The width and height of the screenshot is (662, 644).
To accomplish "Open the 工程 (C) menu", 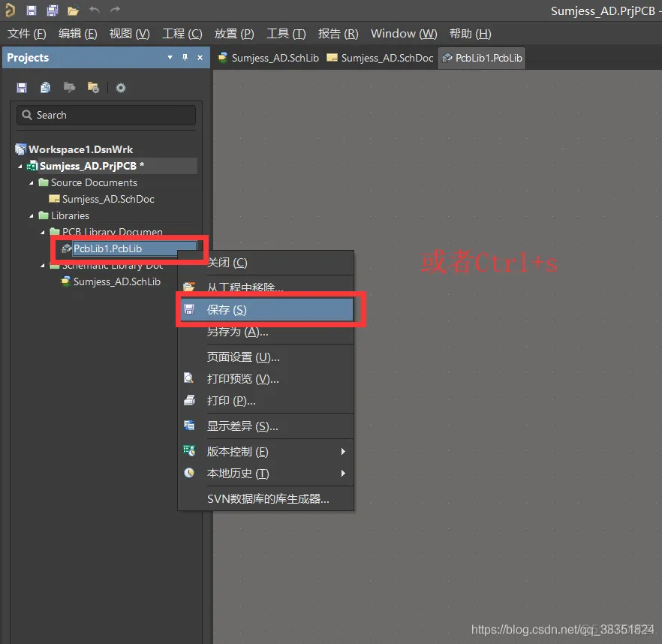I will [x=182, y=34].
